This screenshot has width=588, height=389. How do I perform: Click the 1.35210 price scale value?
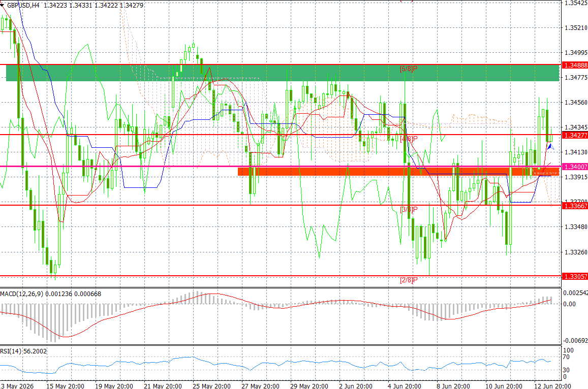576,28
